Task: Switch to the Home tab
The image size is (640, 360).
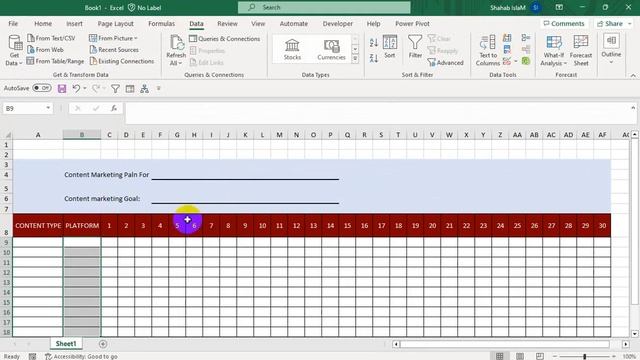Action: (43, 24)
